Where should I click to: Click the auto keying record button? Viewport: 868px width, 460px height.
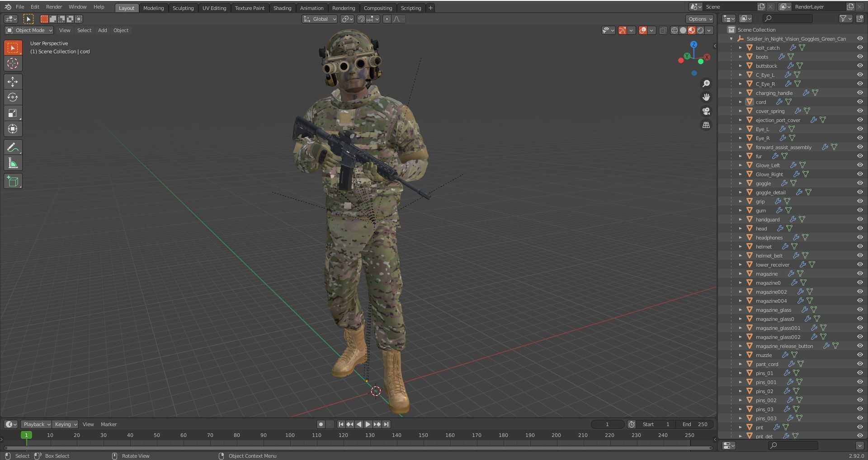(x=321, y=424)
